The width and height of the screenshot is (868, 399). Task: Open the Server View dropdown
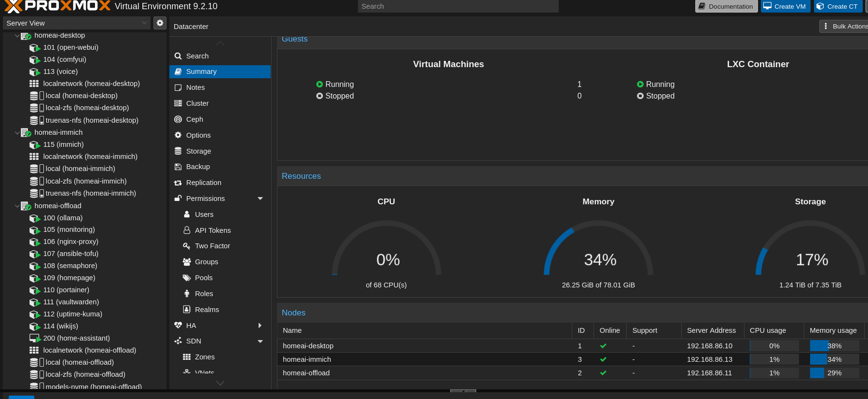[x=77, y=23]
